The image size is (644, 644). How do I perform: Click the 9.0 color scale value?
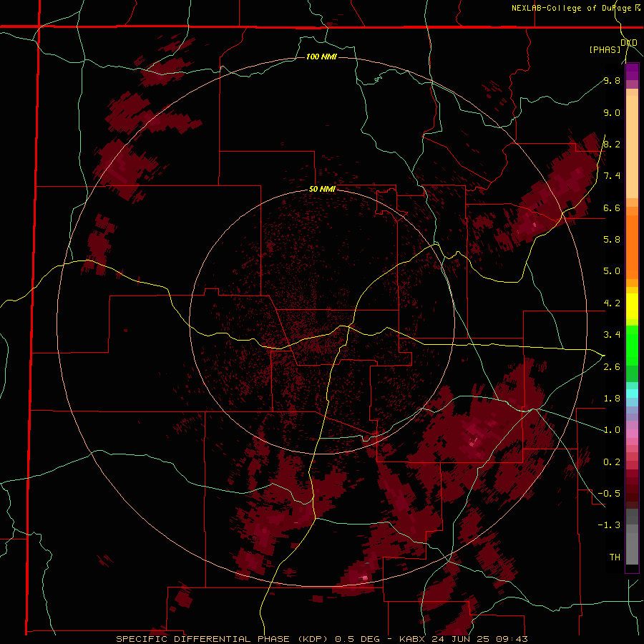click(x=612, y=112)
